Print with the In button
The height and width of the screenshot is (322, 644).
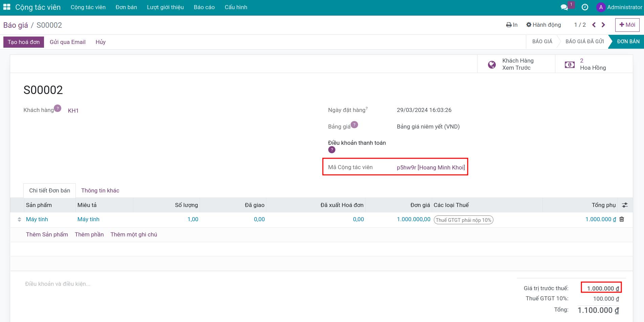click(x=512, y=25)
